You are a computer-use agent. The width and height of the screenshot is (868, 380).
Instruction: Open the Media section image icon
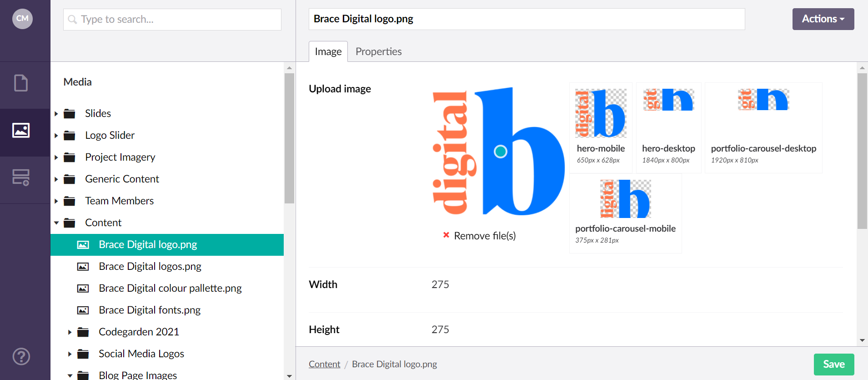pyautogui.click(x=21, y=131)
